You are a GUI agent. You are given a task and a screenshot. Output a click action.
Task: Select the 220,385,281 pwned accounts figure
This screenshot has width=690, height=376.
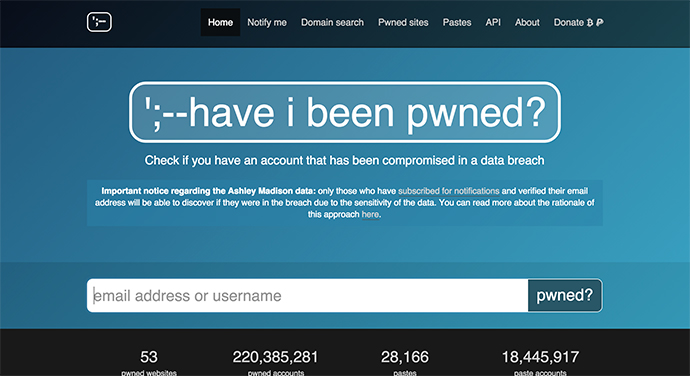tap(275, 357)
